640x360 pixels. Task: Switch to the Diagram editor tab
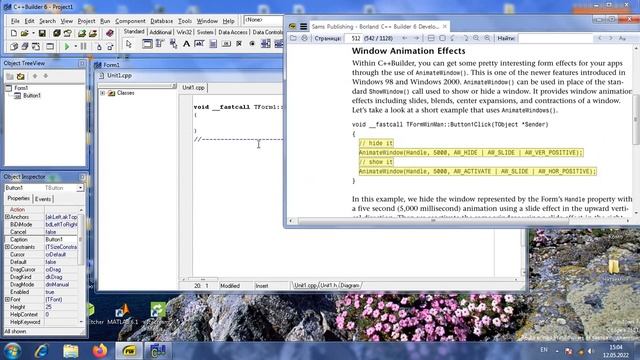tap(350, 286)
